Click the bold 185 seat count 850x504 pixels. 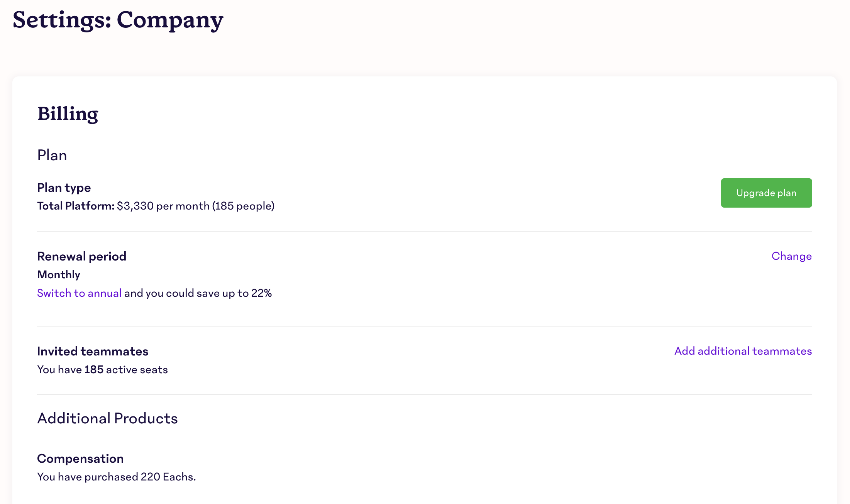(x=94, y=370)
